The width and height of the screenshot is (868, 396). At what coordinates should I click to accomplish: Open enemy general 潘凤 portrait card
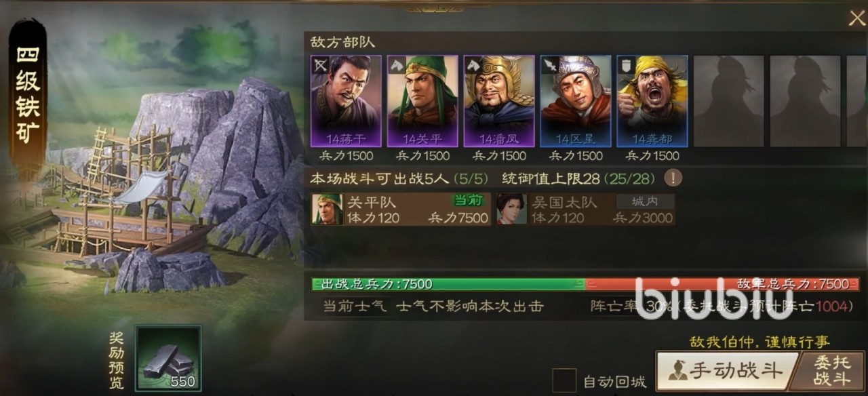coord(499,101)
